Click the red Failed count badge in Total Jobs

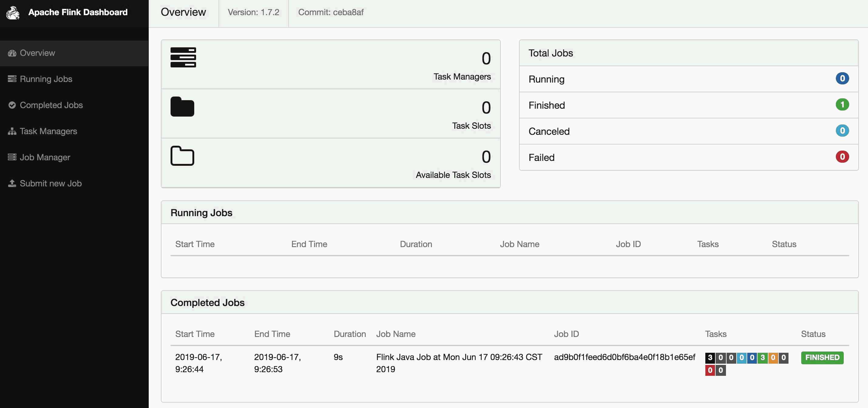tap(842, 157)
